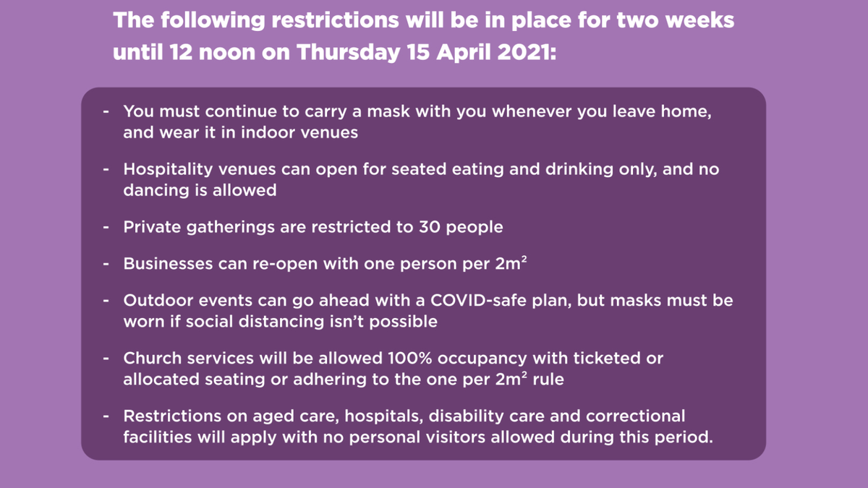Select the 'Church services will be allowed' line
Screen dimensions: 868x488
pyautogui.click(x=393, y=358)
